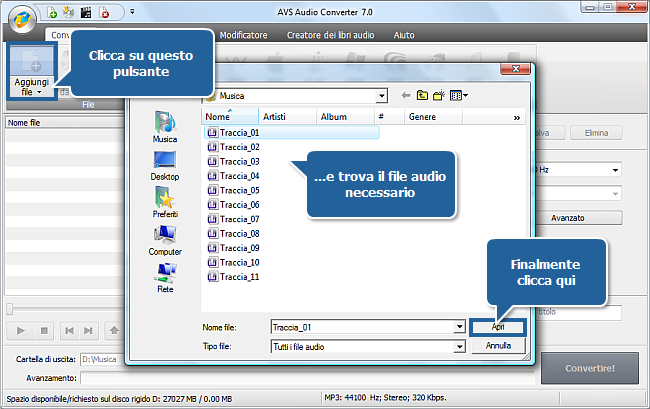650x409 pixels.
Task: Select the file Traccia_05
Action: pos(233,191)
